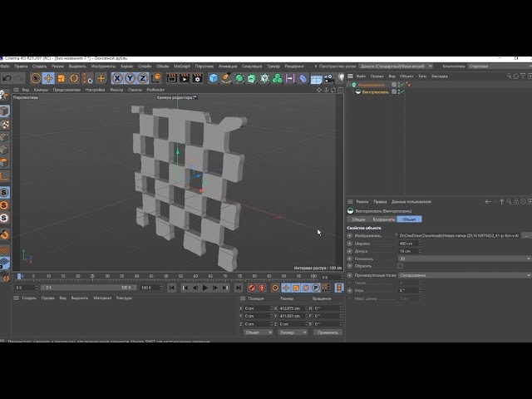Add a Cube primitive object
This screenshot has height=399, width=532.
coord(213,78)
